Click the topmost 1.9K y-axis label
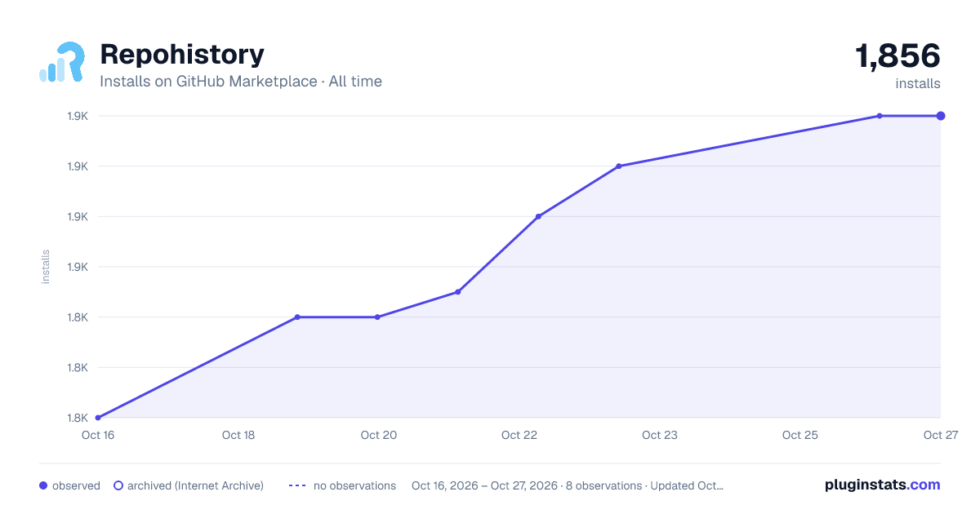The width and height of the screenshot is (980, 514). click(78, 116)
